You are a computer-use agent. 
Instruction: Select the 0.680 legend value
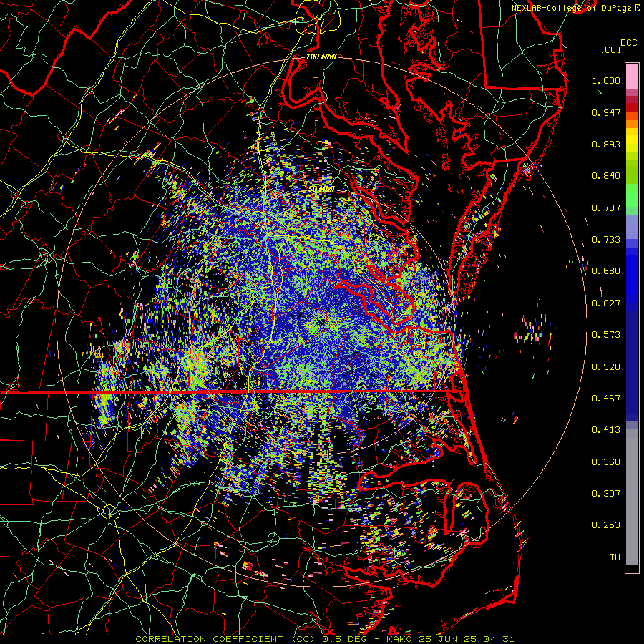pos(606,271)
